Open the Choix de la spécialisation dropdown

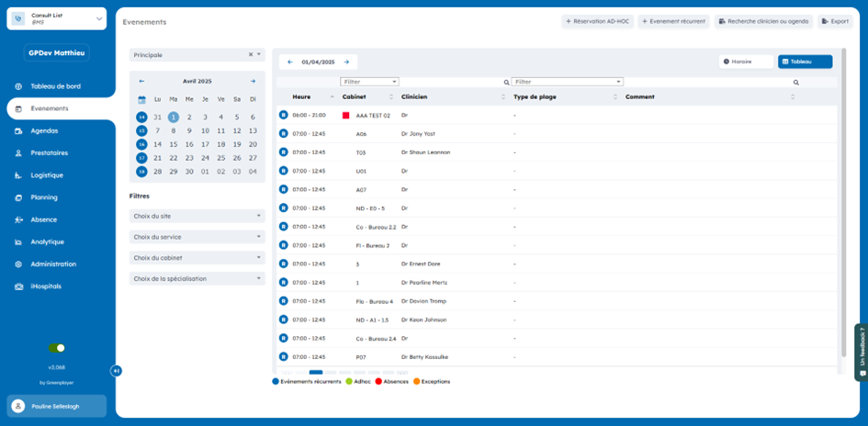tap(197, 279)
